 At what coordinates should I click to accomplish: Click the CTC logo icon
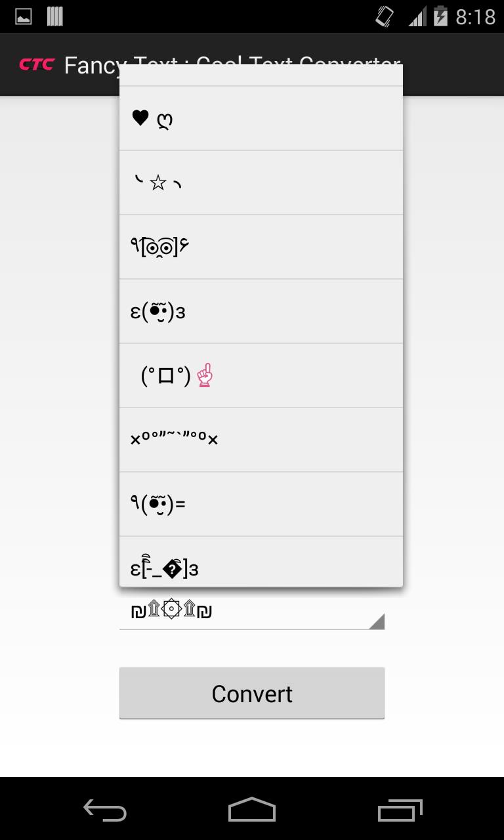pyautogui.click(x=36, y=65)
